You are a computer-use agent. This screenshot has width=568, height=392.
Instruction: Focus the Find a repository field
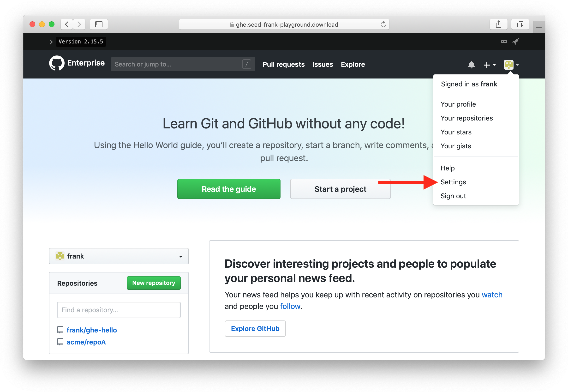119,310
